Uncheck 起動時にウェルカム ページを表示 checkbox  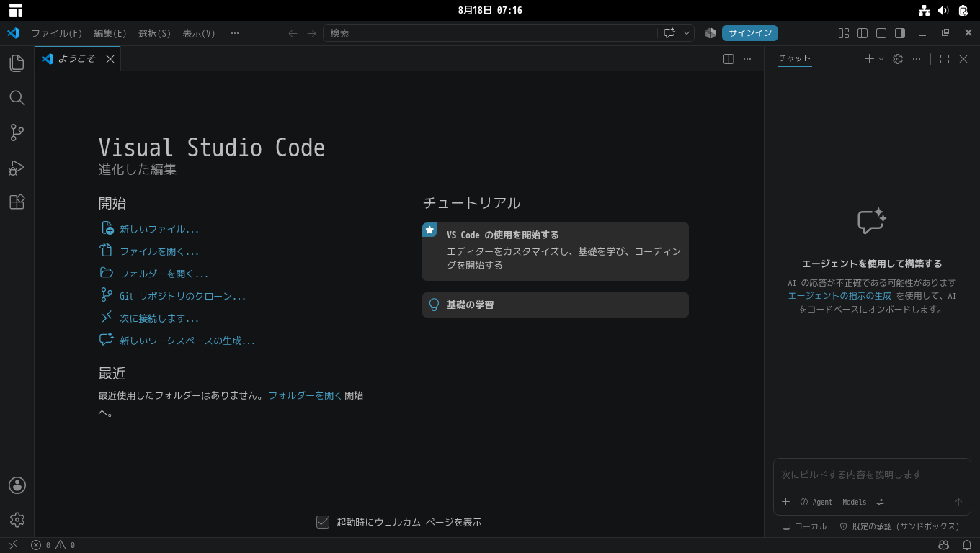click(323, 522)
